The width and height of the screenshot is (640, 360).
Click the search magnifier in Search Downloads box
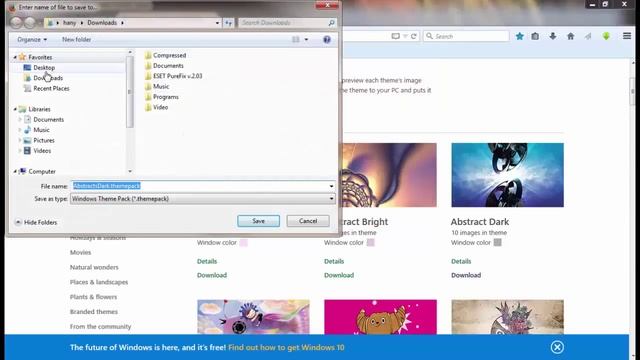point(331,23)
